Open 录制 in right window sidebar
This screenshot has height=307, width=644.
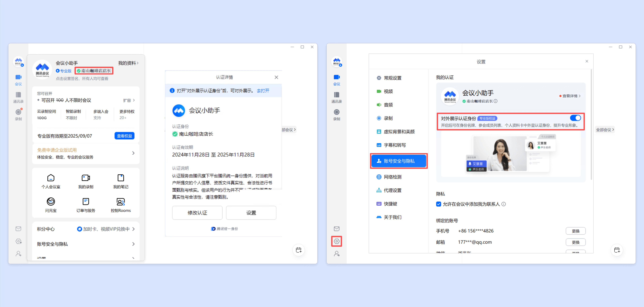(336, 115)
